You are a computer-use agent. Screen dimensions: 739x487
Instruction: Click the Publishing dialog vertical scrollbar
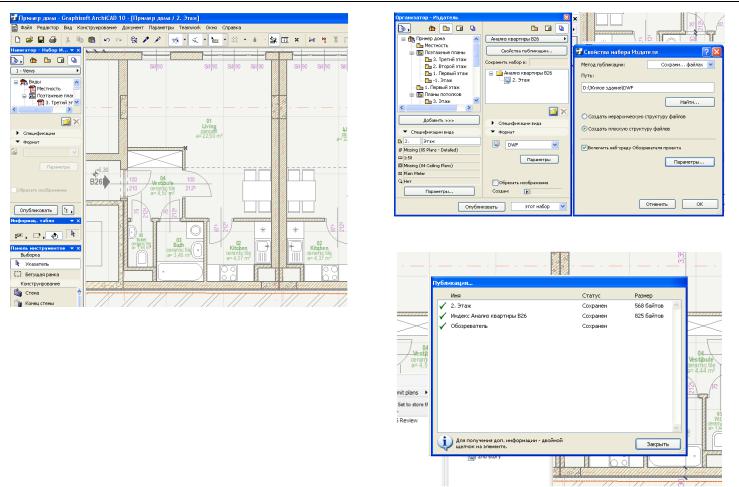(677, 366)
